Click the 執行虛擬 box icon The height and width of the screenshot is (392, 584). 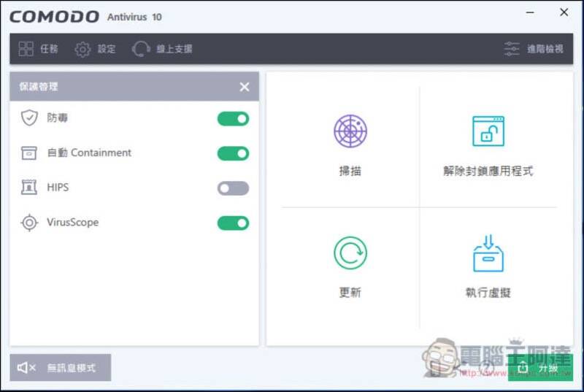point(488,253)
